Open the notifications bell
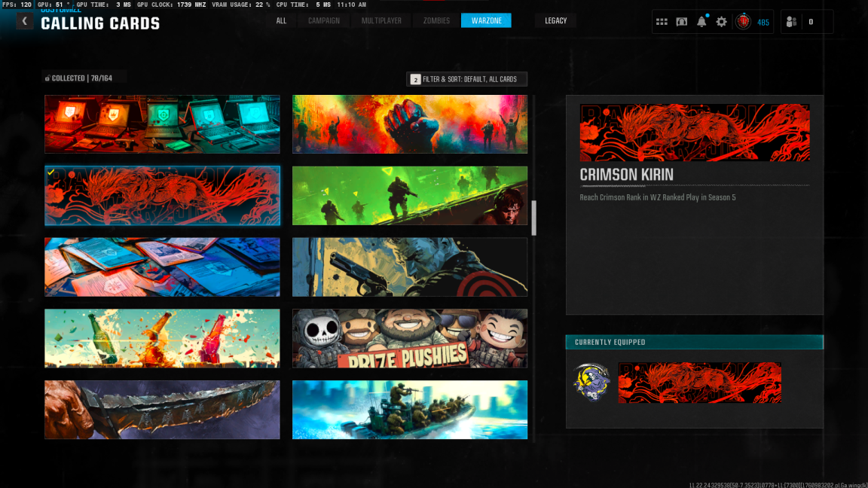 coord(701,22)
